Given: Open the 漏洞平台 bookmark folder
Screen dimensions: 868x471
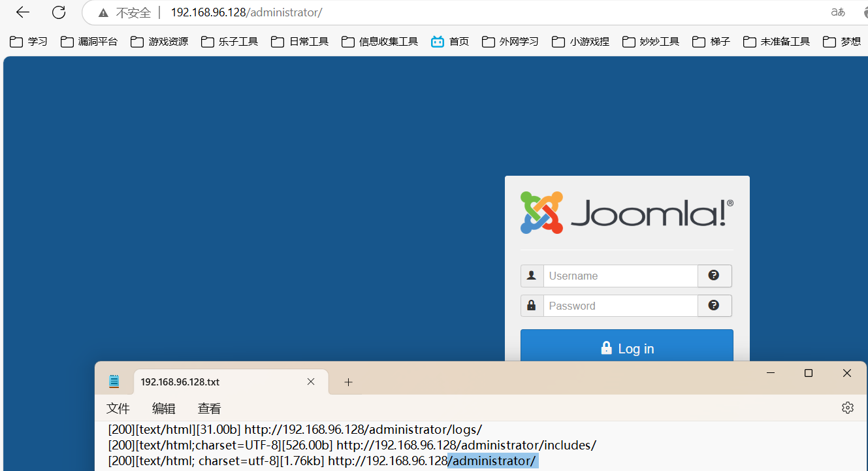Looking at the screenshot, I should tap(89, 42).
